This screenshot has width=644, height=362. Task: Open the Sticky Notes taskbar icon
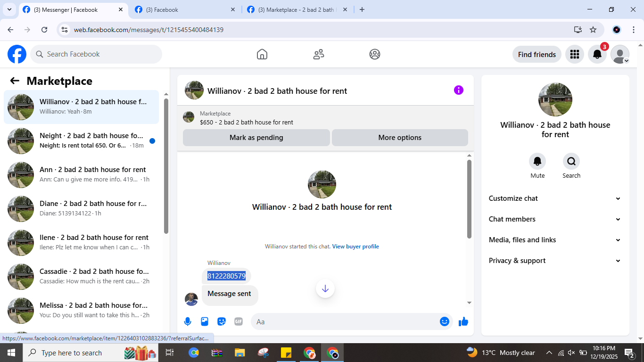tap(286, 353)
